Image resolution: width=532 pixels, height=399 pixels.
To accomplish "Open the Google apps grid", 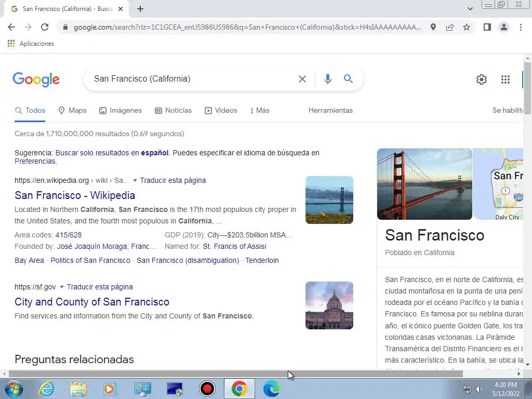I will [505, 79].
